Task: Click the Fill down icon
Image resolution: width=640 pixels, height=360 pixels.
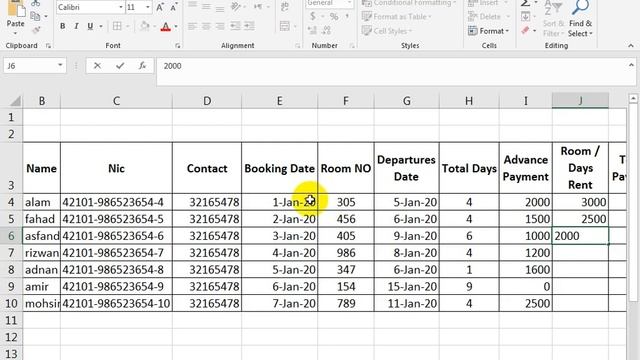Action: click(x=526, y=17)
